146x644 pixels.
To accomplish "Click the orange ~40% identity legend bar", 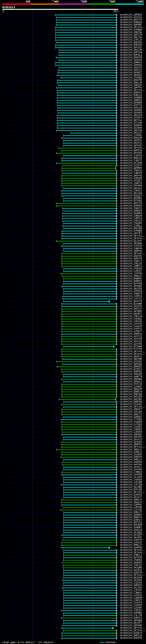I will 45,4.
